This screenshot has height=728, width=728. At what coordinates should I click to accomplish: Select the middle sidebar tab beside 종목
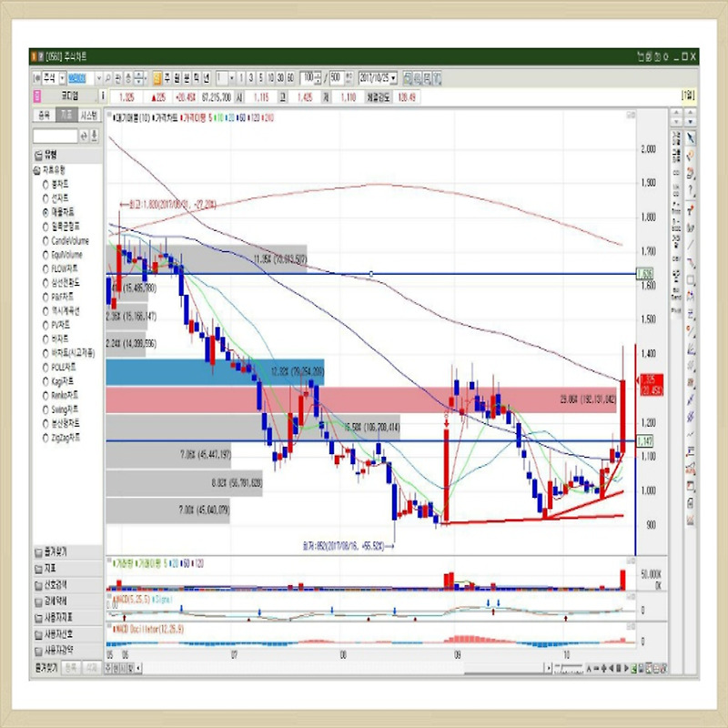tap(66, 116)
